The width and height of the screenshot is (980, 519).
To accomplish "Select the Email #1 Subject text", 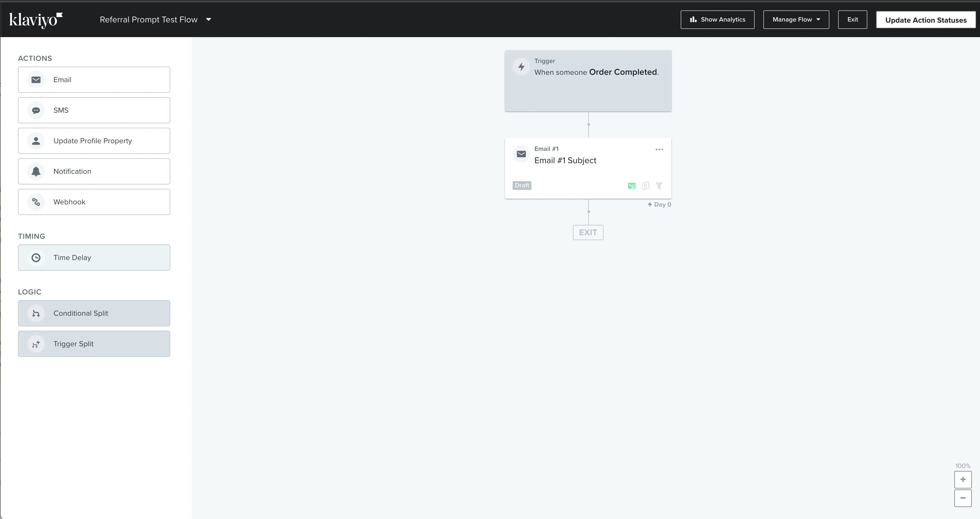I will tap(565, 160).
